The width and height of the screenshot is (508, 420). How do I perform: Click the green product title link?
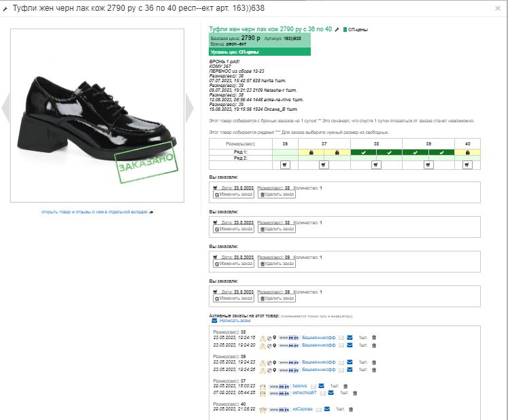click(270, 29)
